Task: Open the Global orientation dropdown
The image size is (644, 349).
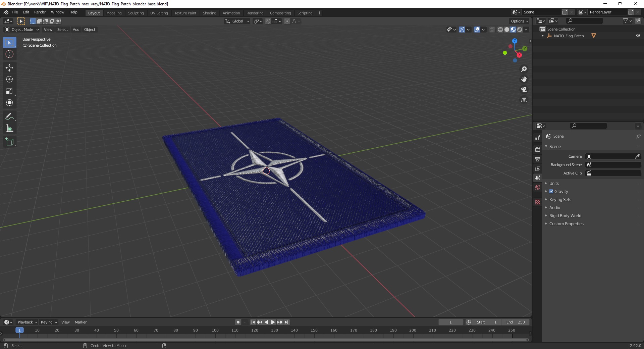Action: (x=237, y=21)
